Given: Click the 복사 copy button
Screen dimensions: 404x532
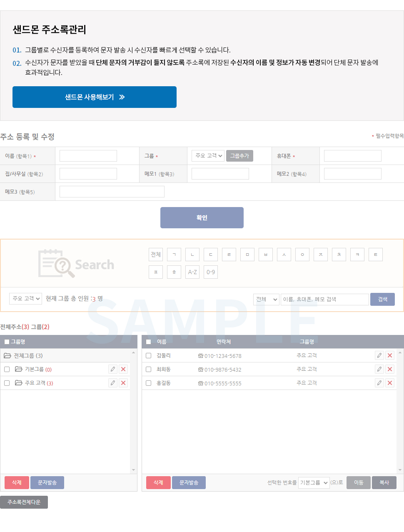Looking at the screenshot, I should pos(384,482).
